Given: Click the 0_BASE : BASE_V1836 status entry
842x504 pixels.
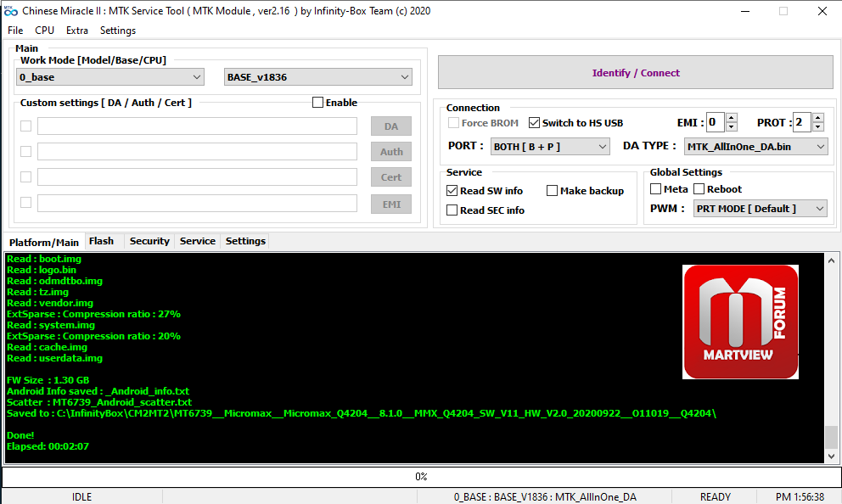Looking at the screenshot, I should click(545, 497).
